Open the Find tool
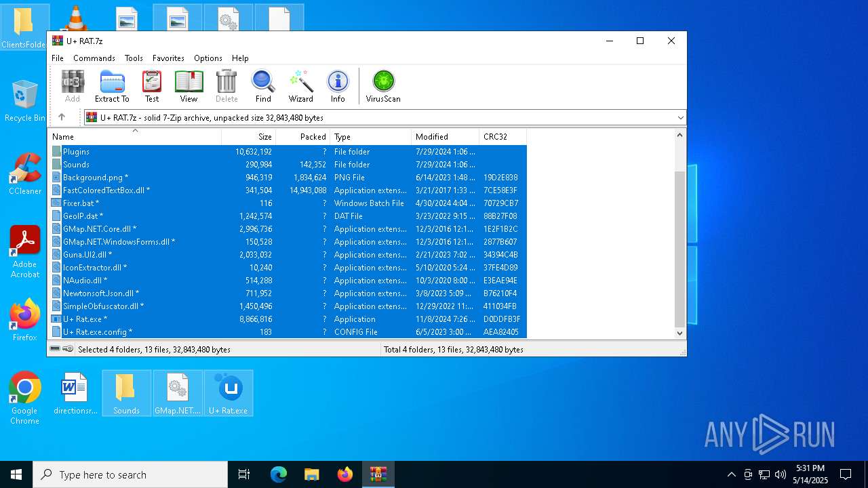The width and height of the screenshot is (868, 488). (x=263, y=86)
